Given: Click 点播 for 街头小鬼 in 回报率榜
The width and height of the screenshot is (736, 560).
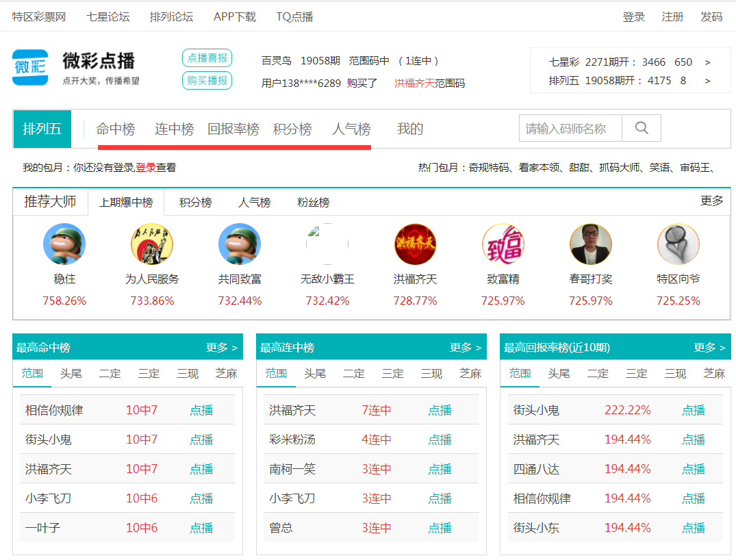Looking at the screenshot, I should [693, 410].
